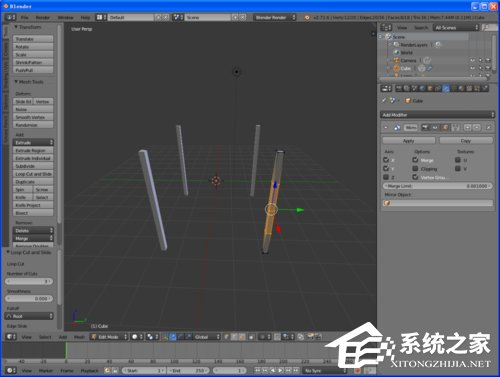Remove the Mirror modifier with X icon

pyautogui.click(x=489, y=127)
